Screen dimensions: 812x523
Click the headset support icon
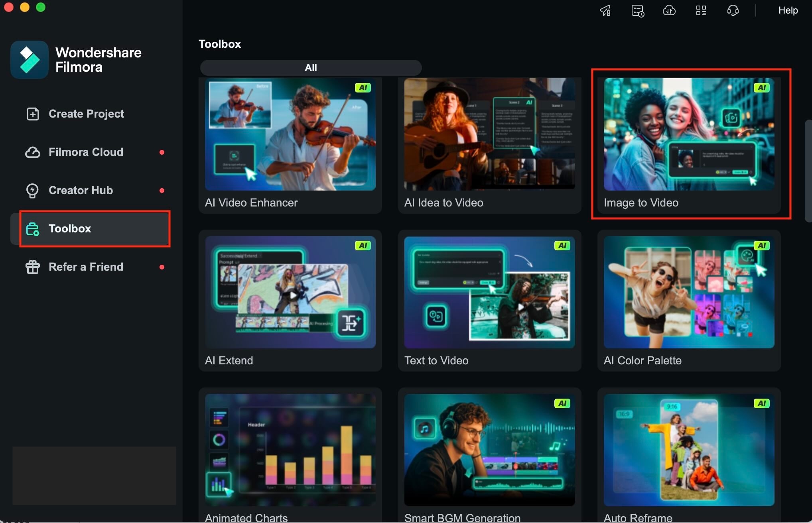tap(733, 10)
